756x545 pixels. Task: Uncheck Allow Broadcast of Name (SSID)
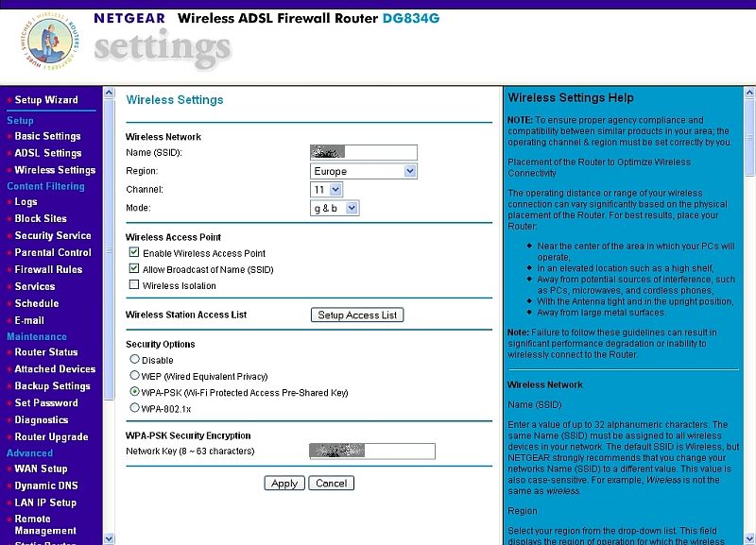[133, 268]
